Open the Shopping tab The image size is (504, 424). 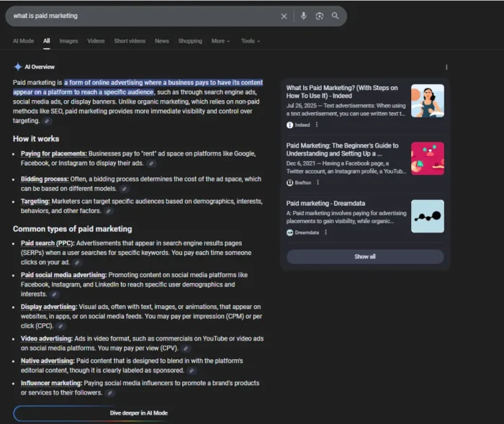pyautogui.click(x=190, y=41)
